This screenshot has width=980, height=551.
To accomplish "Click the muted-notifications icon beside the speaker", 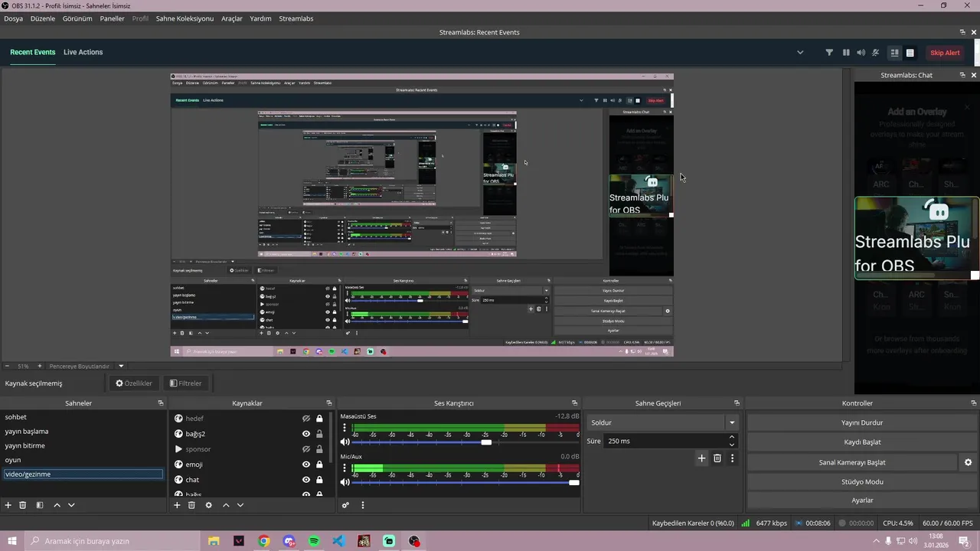I will pyautogui.click(x=876, y=53).
